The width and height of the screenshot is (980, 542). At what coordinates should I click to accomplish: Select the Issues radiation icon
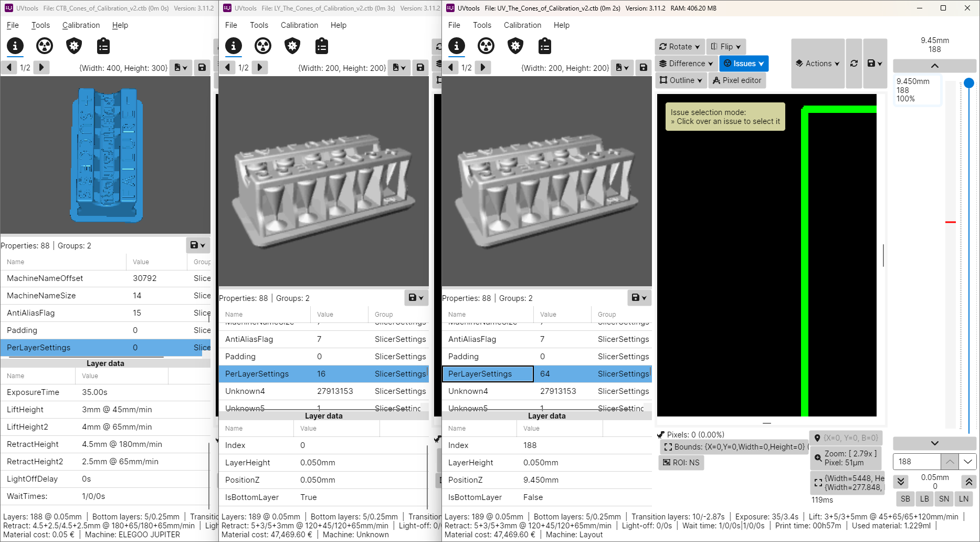(486, 46)
